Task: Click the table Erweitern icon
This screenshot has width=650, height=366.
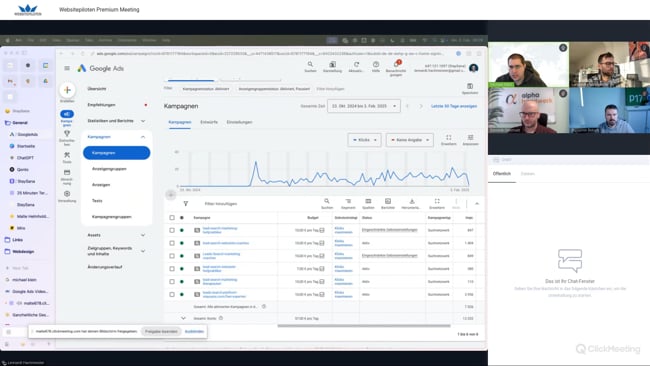Action: pyautogui.click(x=437, y=201)
